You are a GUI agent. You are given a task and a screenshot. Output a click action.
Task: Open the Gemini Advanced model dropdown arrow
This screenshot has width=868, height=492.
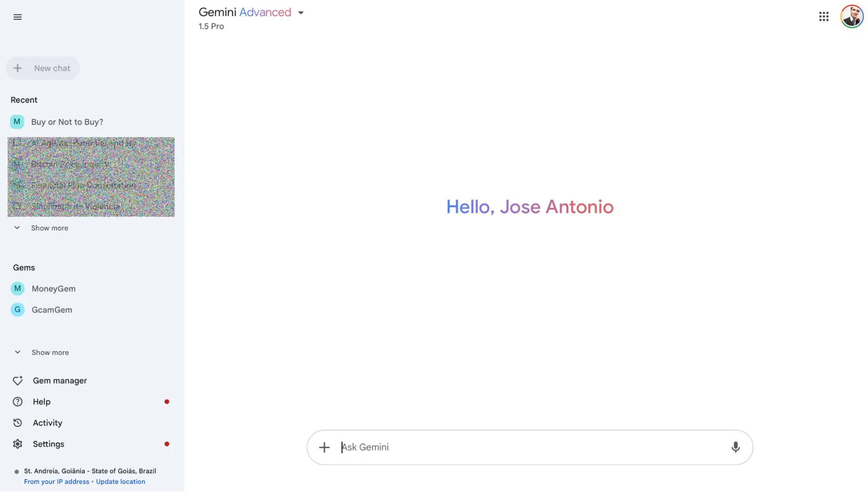click(x=300, y=13)
